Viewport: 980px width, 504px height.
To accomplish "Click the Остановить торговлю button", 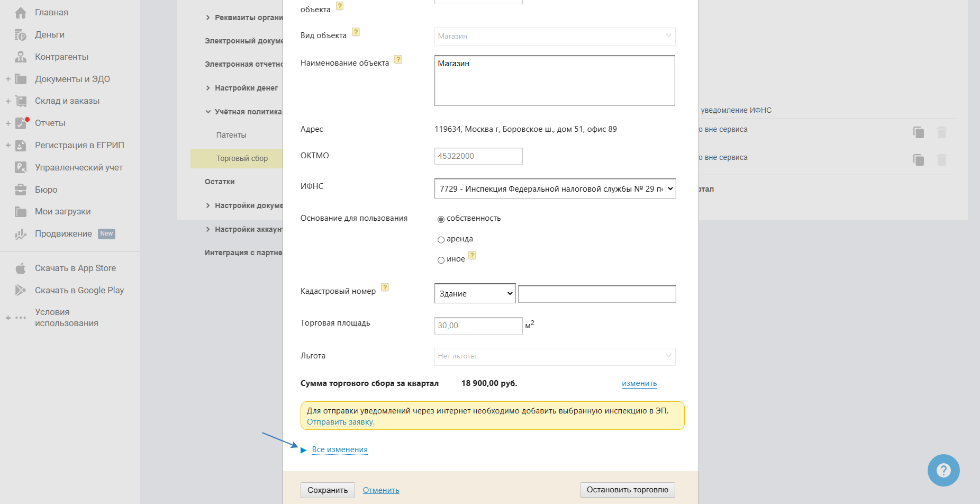I will pos(627,490).
